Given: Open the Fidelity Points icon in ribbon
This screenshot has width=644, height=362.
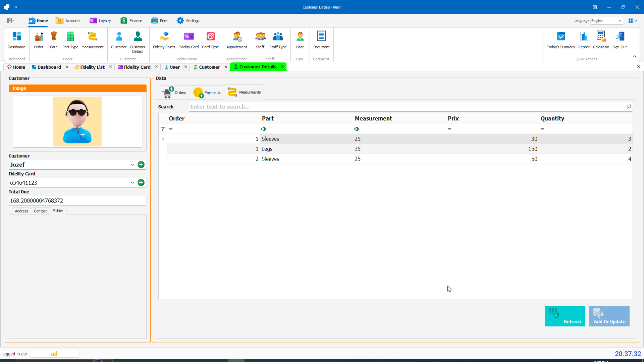Looking at the screenshot, I should (x=164, y=40).
